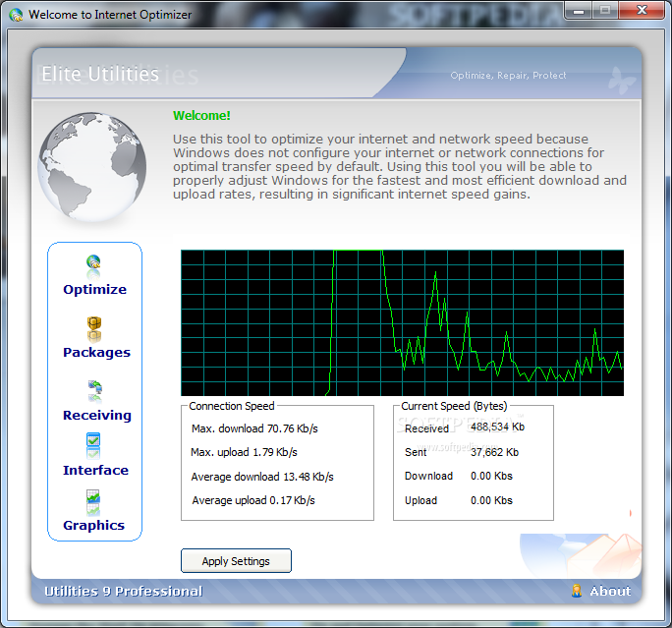672x628 pixels.
Task: Click the Receiving transfer icon
Action: 94,388
